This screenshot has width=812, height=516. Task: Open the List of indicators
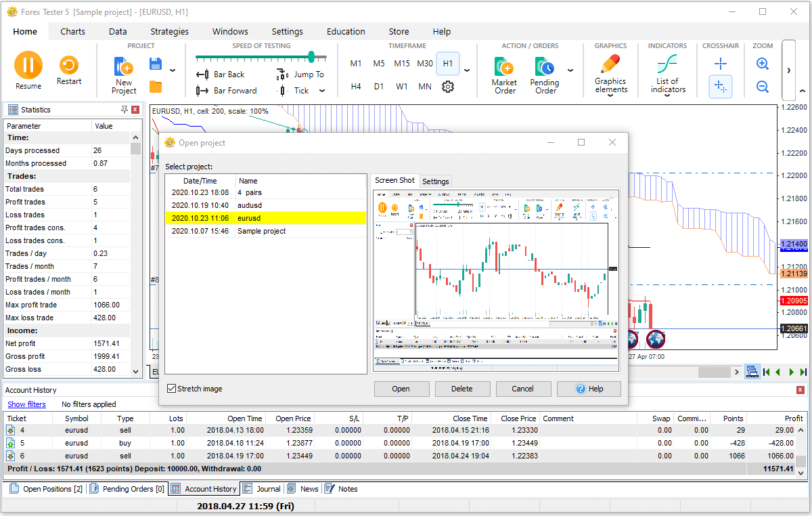pyautogui.click(x=667, y=65)
